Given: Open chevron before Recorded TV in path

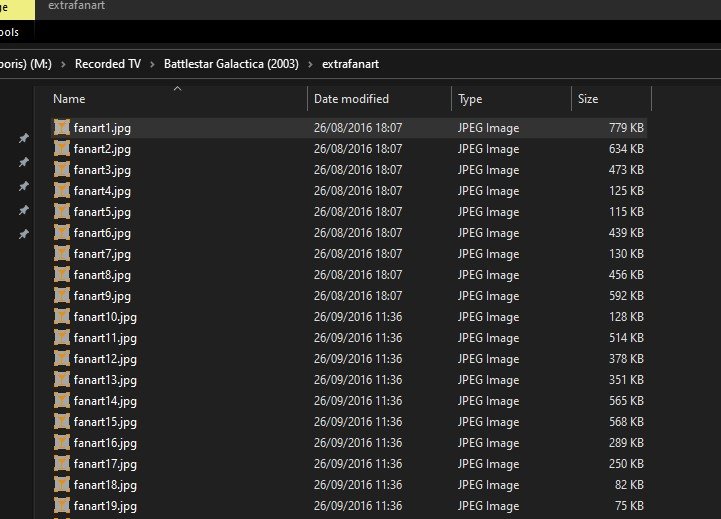Looking at the screenshot, I should (63, 65).
